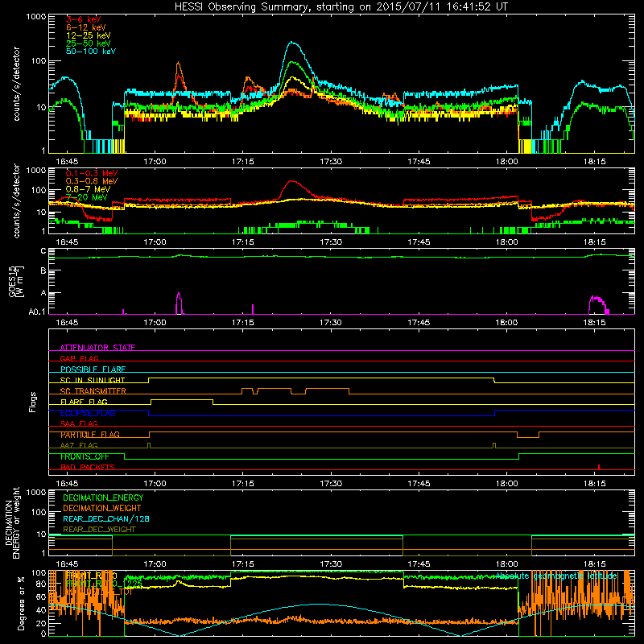
Task: Click the REAR_DEC_CHAN/128 legend label
Action: [x=106, y=519]
